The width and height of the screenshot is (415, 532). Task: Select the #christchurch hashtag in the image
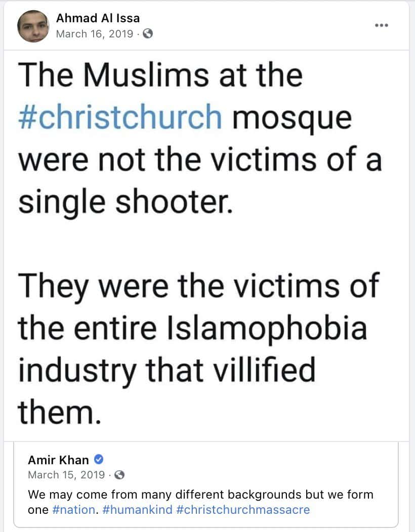pyautogui.click(x=120, y=117)
